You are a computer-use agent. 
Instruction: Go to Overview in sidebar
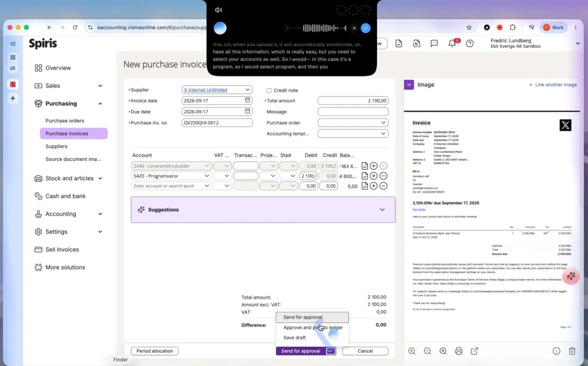(x=58, y=68)
